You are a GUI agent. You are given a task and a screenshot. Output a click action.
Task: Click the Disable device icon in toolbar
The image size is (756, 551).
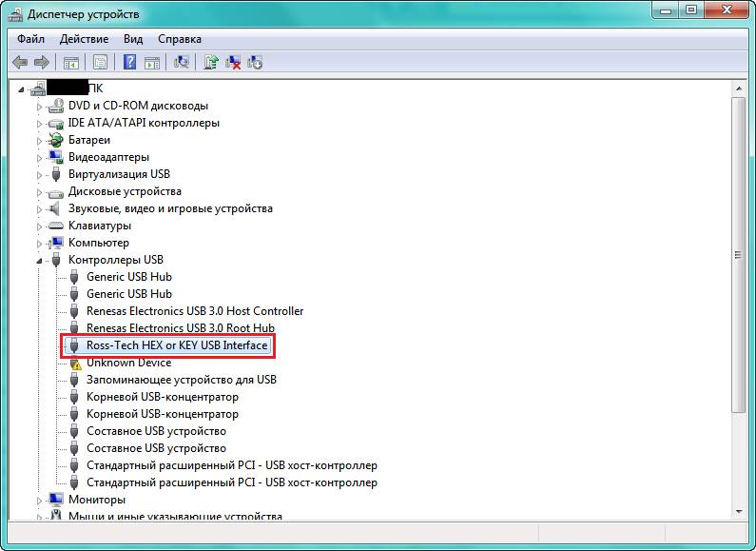pos(255,63)
